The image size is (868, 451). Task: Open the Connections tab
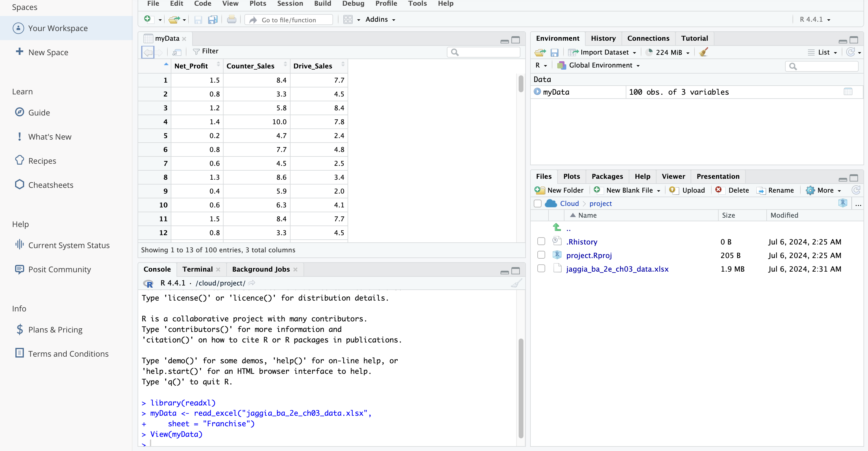coord(648,38)
